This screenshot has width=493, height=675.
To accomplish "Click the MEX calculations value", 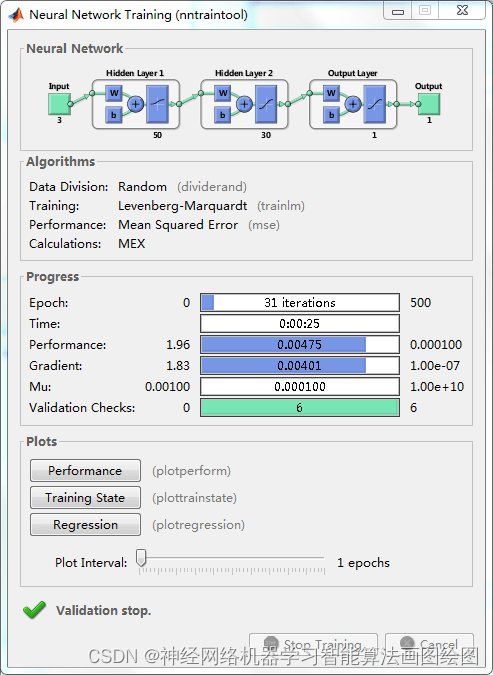I will pos(132,244).
